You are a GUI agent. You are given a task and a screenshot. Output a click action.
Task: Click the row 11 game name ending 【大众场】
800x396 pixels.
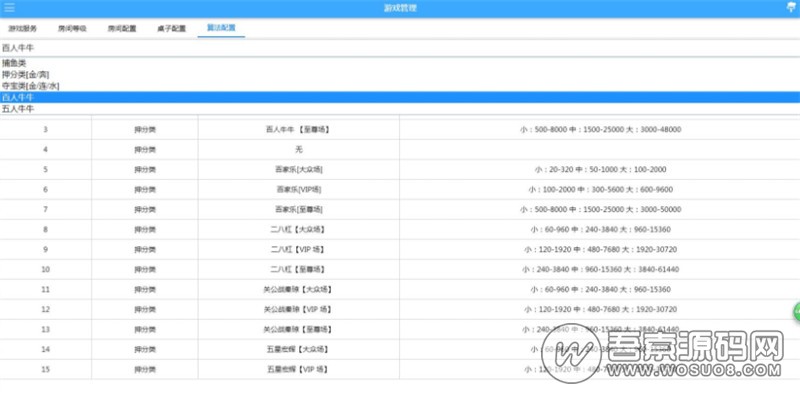click(299, 289)
